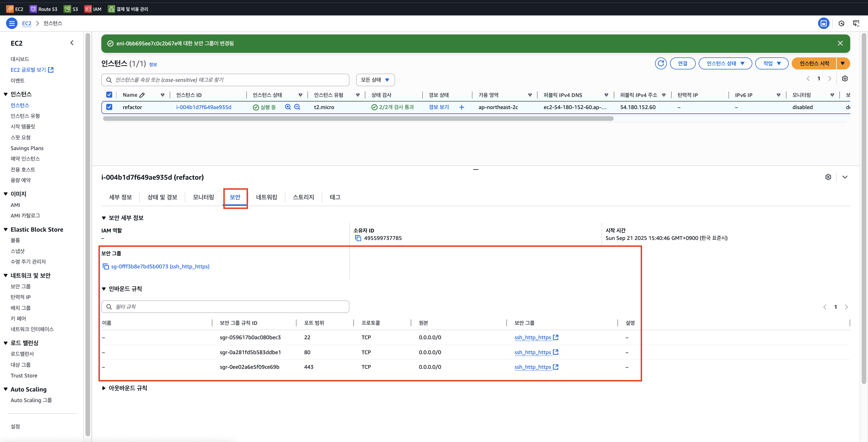Switch to the 네트워킹 tab
The width and height of the screenshot is (868, 442).
point(266,197)
